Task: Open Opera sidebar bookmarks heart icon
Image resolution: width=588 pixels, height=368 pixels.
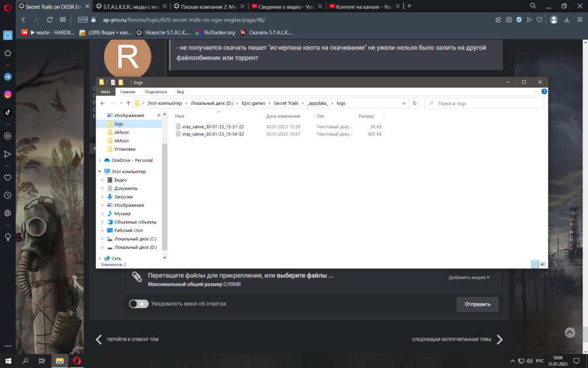Action: coord(8,178)
